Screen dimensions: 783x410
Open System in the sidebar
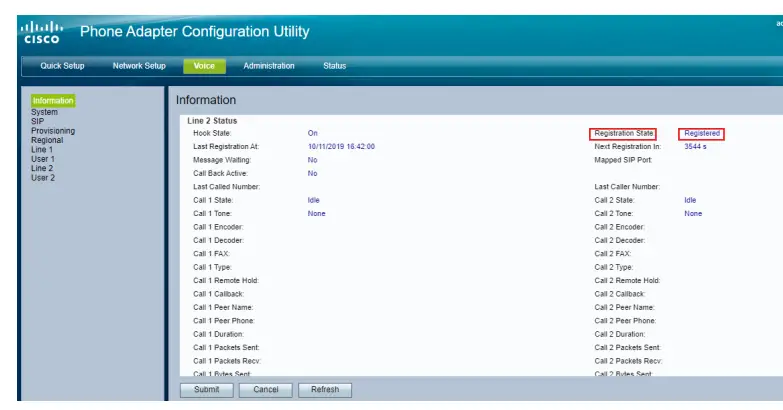[x=44, y=112]
